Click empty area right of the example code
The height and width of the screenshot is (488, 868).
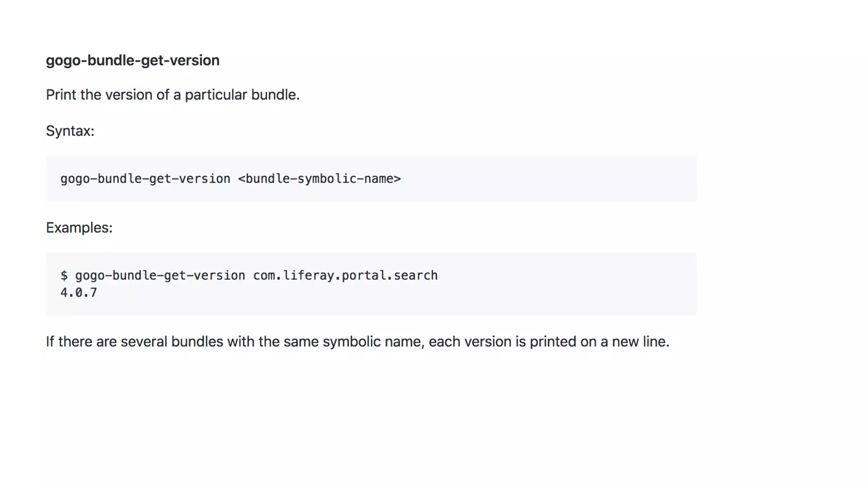572,284
